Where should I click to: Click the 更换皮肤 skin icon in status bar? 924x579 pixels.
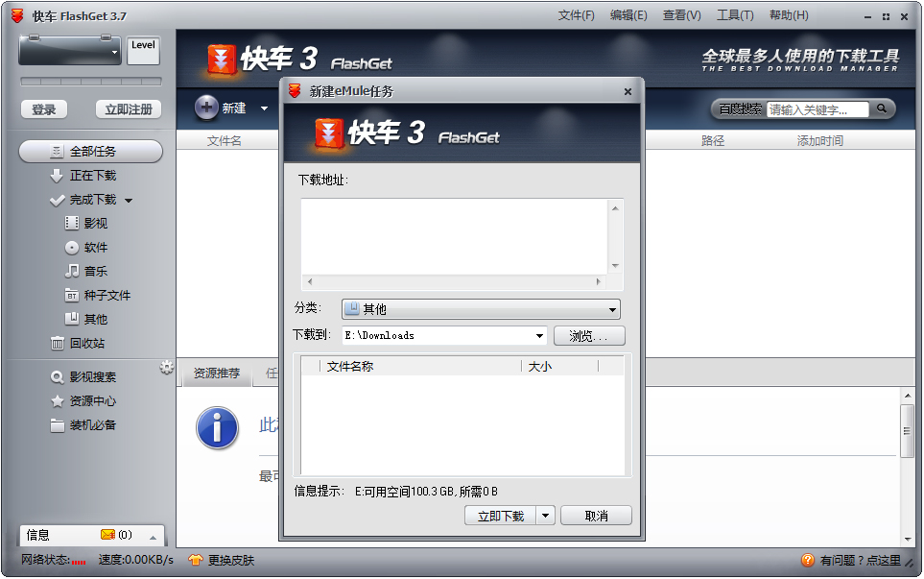(x=196, y=560)
